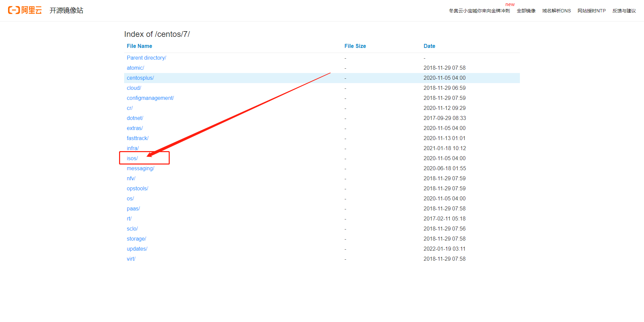Open the 域名解析DNS menu item
Screen dimensions: 644x322
[556, 11]
